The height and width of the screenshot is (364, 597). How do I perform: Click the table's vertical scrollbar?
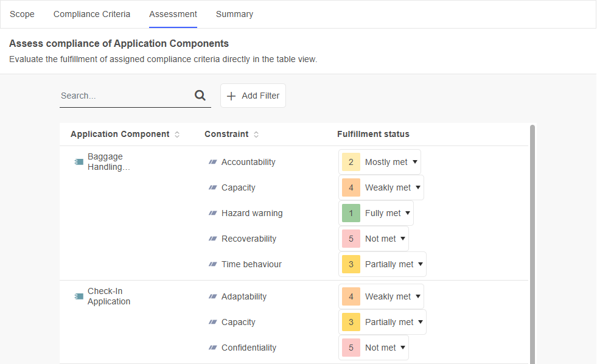[532, 244]
